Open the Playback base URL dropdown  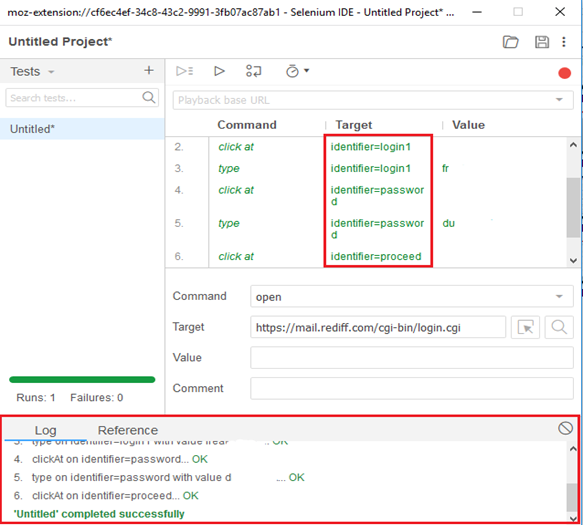click(559, 100)
